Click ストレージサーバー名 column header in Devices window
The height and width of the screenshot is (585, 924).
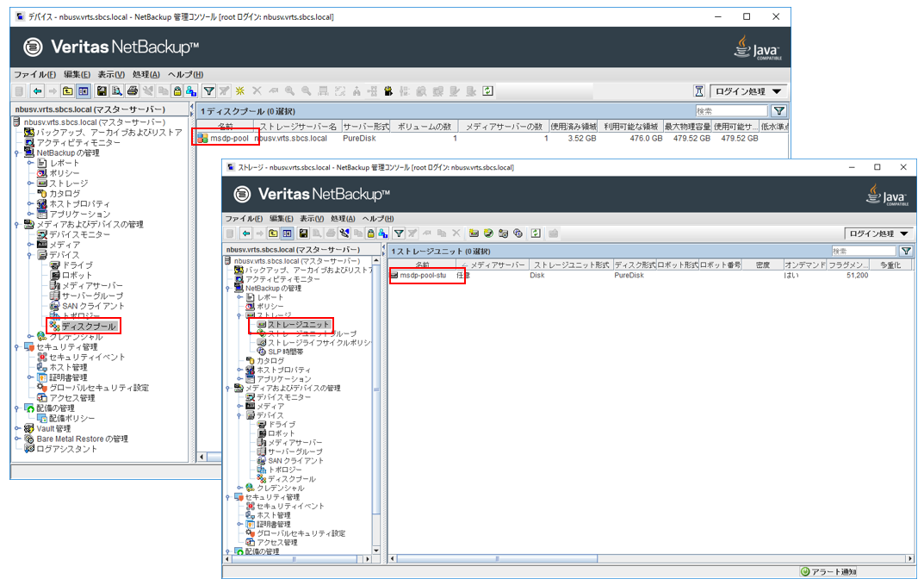tap(298, 126)
